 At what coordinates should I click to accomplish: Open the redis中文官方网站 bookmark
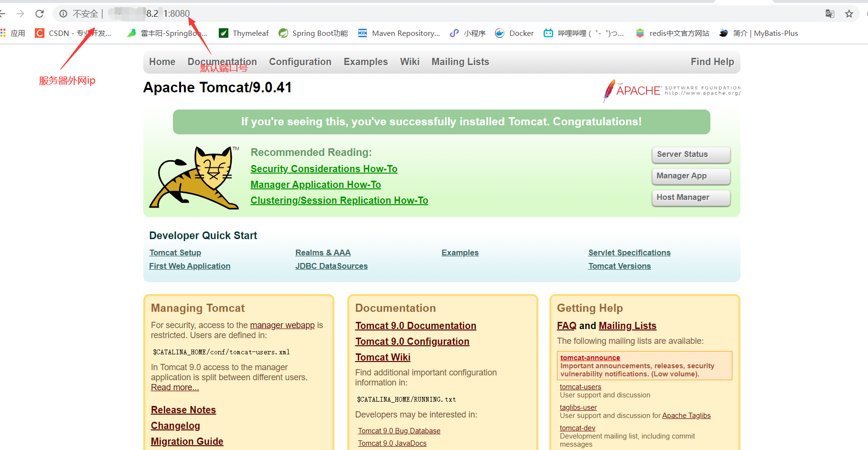(x=672, y=33)
